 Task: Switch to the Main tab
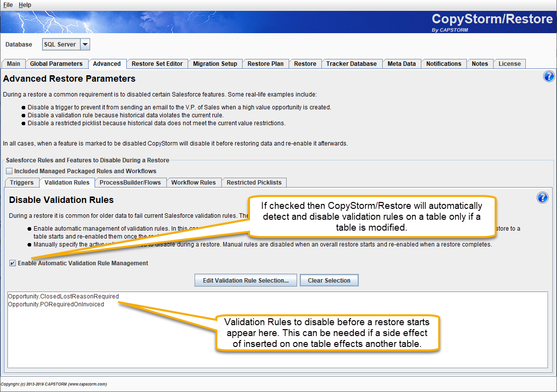click(13, 63)
